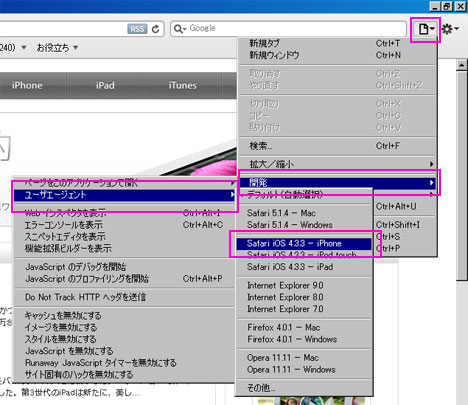The width and height of the screenshot is (468, 405).
Task: Select Firefox 4.0.1 – Mac user agent
Action: (x=304, y=328)
